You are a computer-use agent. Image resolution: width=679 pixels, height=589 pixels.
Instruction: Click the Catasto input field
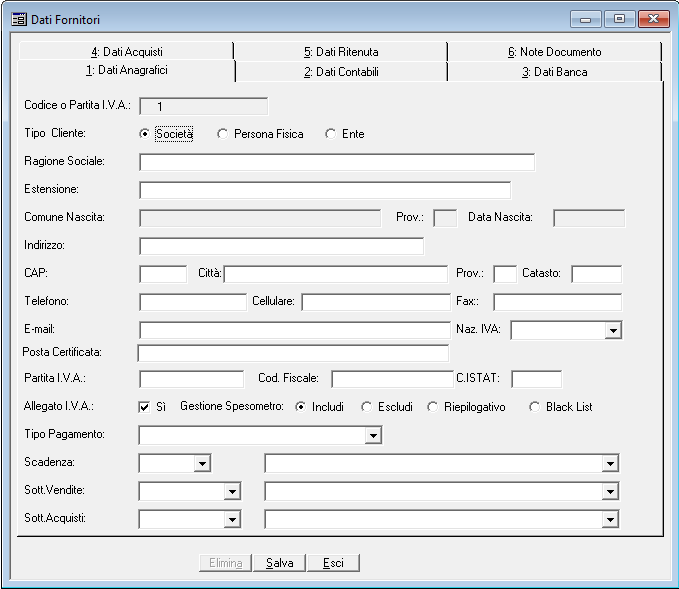click(x=597, y=274)
